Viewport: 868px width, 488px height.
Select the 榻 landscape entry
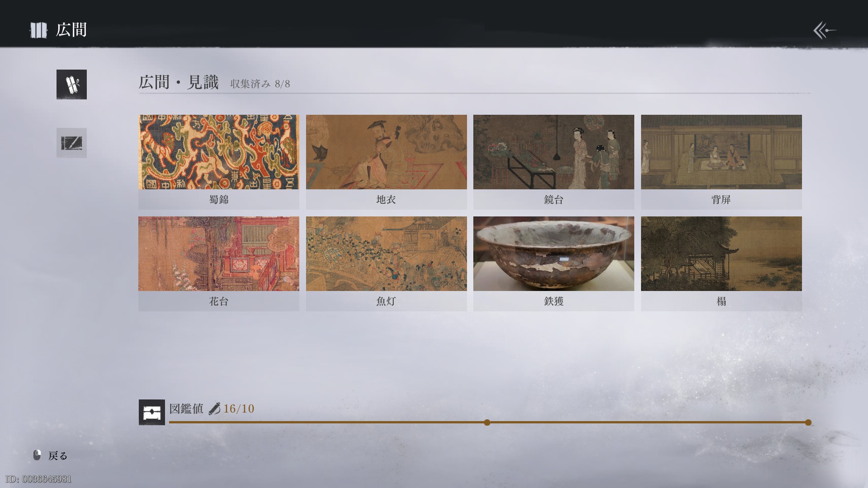tap(722, 263)
